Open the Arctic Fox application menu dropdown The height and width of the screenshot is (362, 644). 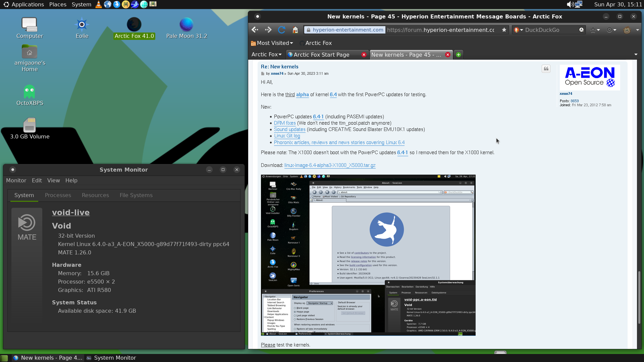click(266, 54)
